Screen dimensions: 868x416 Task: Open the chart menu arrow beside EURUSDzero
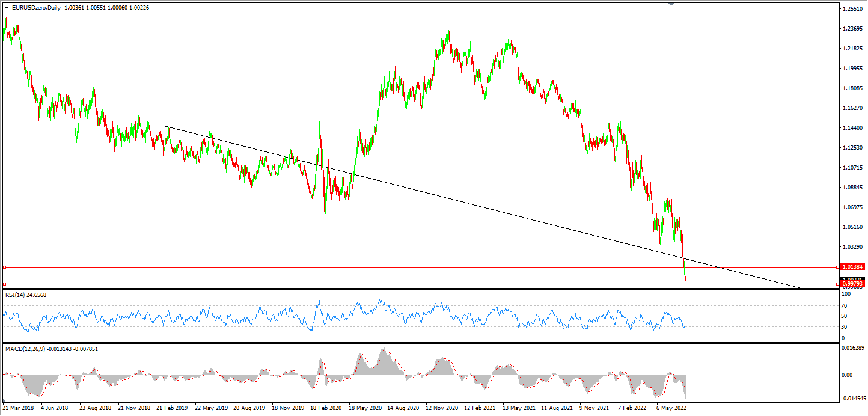(x=7, y=7)
